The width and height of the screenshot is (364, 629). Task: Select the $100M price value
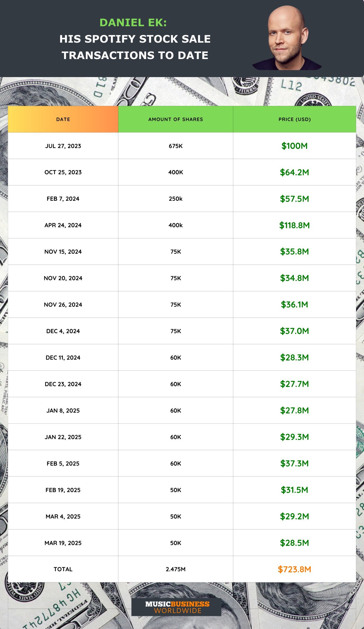pos(294,146)
